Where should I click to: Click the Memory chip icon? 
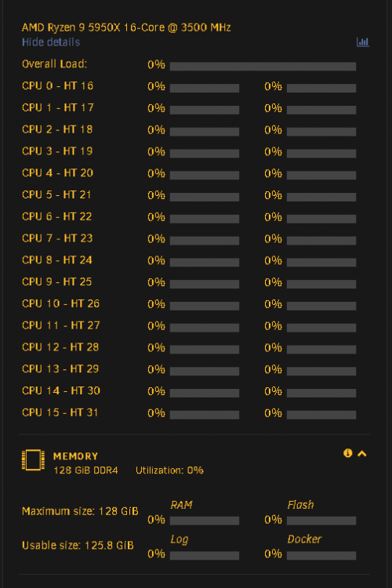tap(33, 459)
